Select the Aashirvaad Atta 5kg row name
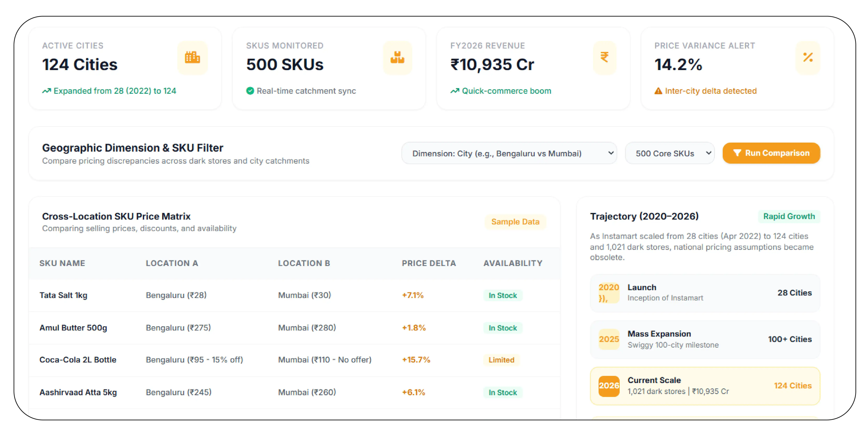This screenshot has height=431, width=868. (x=78, y=393)
